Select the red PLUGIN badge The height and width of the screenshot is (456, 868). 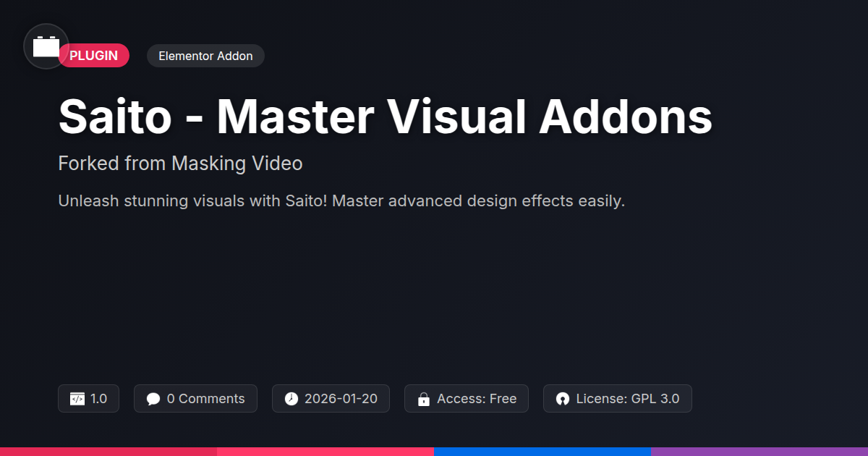click(93, 56)
